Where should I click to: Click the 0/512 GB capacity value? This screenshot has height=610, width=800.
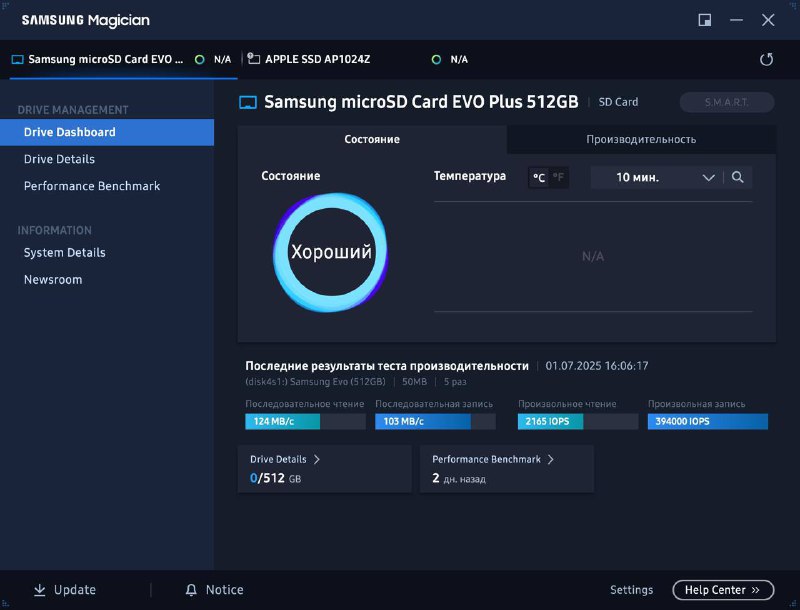pos(275,478)
